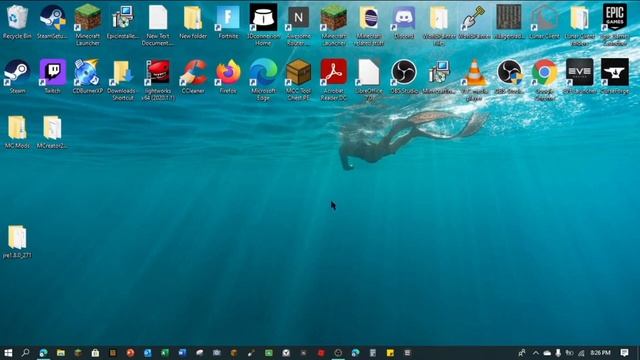The image size is (640, 360).
Task: Select the CDBurnerXP shortcut icon
Action: pyautogui.click(x=87, y=73)
